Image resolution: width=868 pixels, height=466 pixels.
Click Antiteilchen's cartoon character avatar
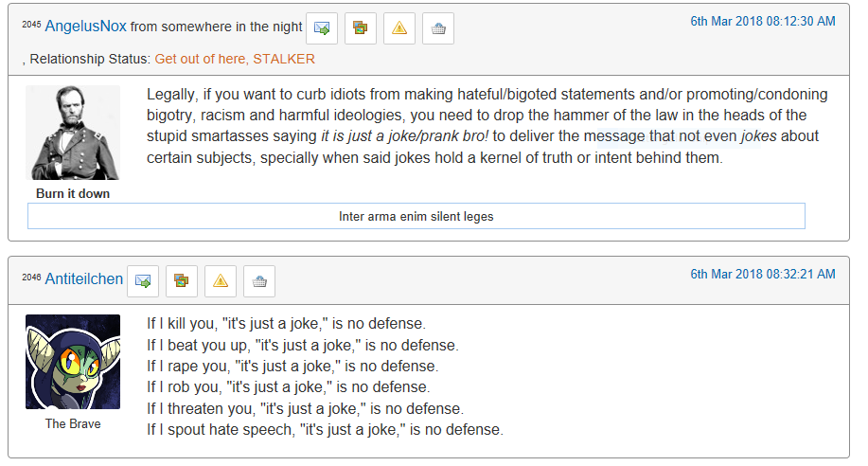click(73, 362)
